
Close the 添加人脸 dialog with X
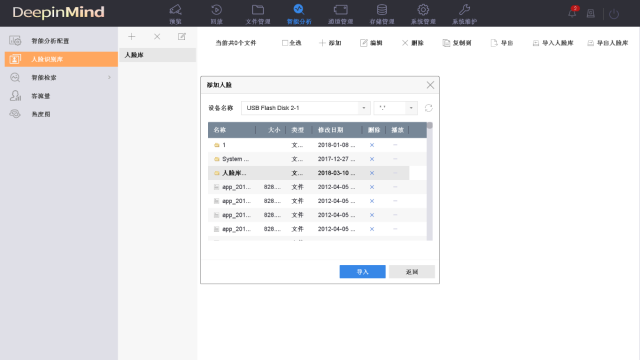click(x=430, y=85)
